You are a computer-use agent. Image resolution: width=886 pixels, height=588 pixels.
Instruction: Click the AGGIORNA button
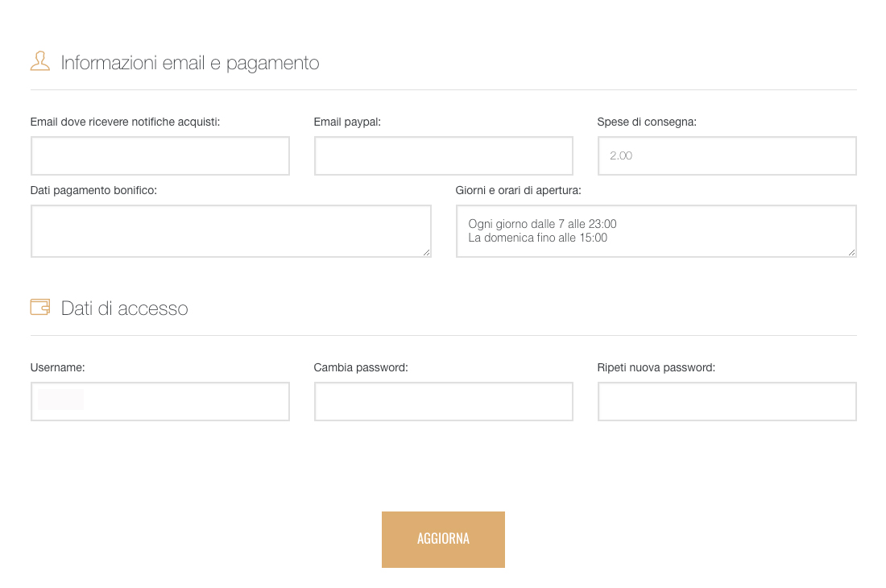(443, 540)
